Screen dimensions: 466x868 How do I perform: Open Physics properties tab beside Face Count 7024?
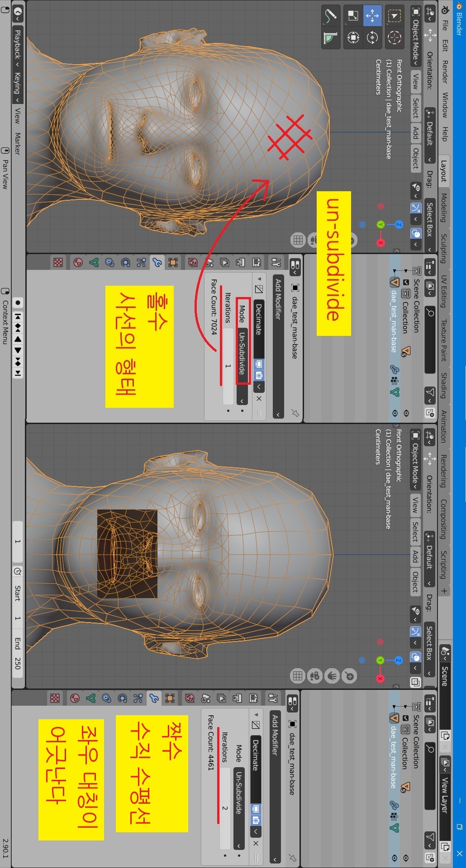click(x=125, y=262)
